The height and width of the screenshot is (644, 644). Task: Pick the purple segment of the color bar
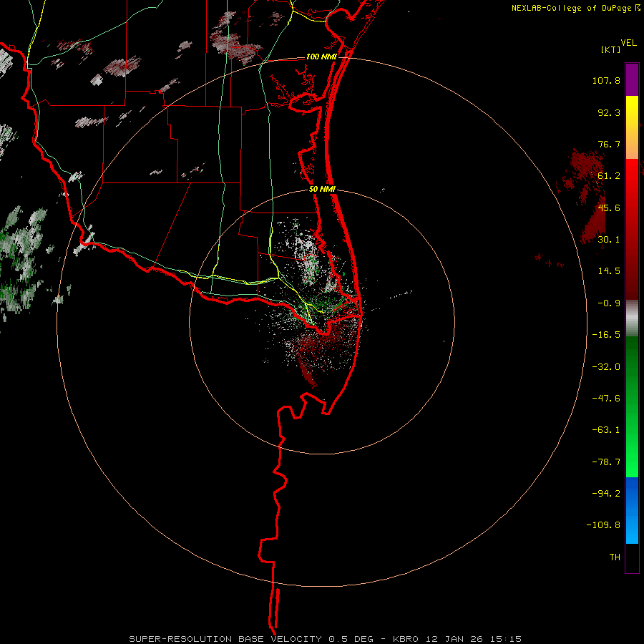pos(632,79)
